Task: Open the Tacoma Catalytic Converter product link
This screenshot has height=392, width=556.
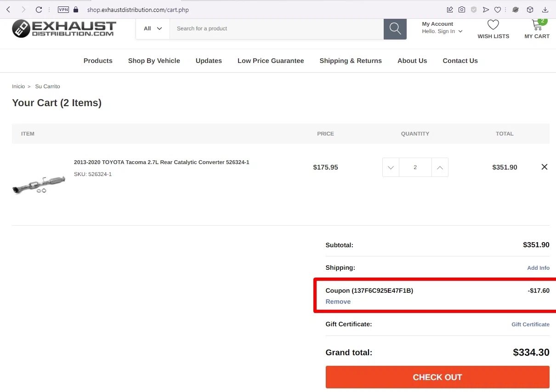Action: (162, 162)
